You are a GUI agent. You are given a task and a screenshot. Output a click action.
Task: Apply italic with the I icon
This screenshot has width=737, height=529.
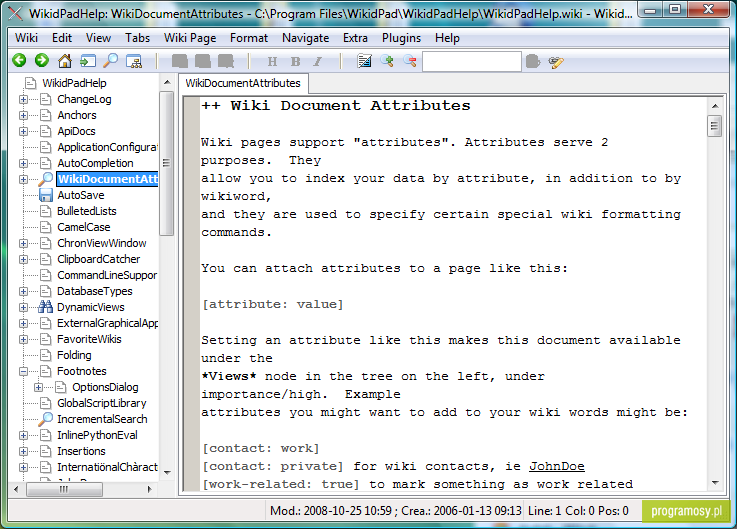318,61
